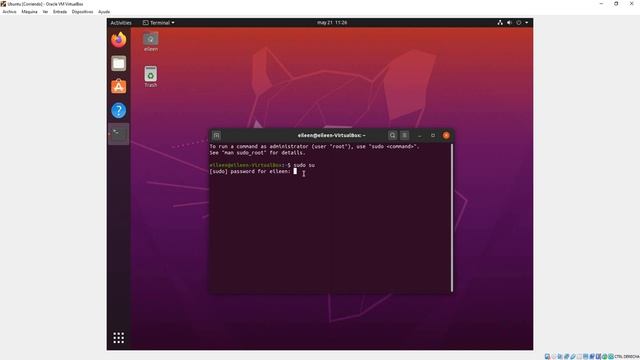Image resolution: width=640 pixels, height=360 pixels.
Task: Open the Máquina menu in VirtualBox
Action: (x=29, y=12)
